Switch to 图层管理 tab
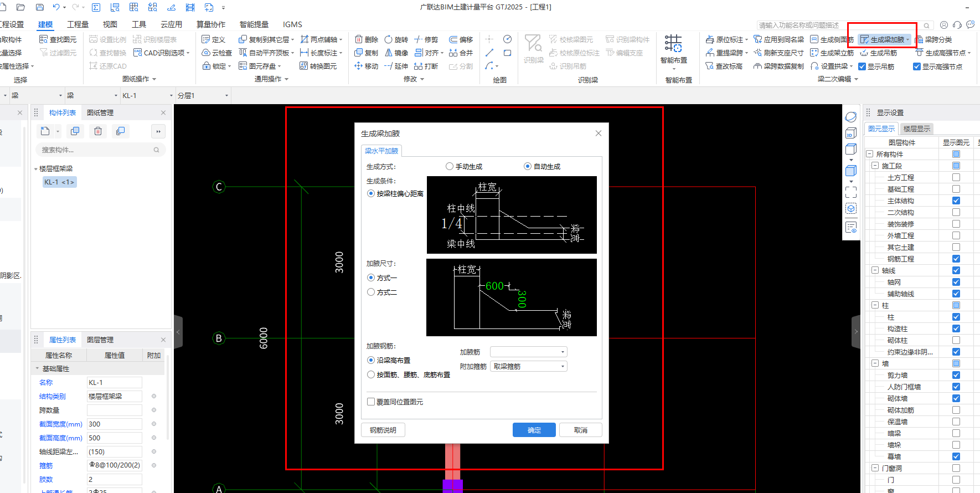The image size is (980, 493). point(100,340)
